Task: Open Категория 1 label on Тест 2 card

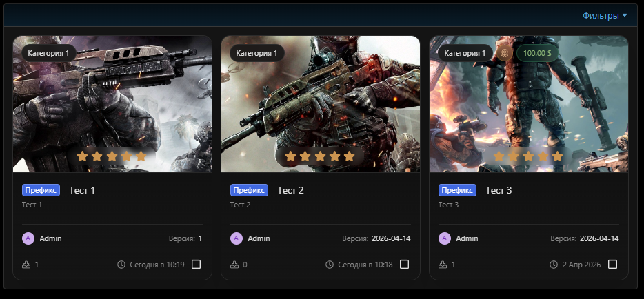Action: point(257,53)
